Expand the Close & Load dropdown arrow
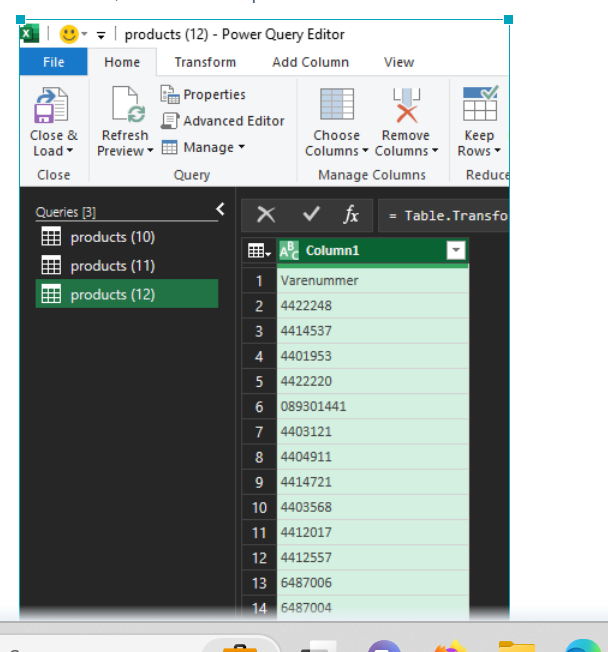This screenshot has height=652, width=608. pyautogui.click(x=69, y=151)
